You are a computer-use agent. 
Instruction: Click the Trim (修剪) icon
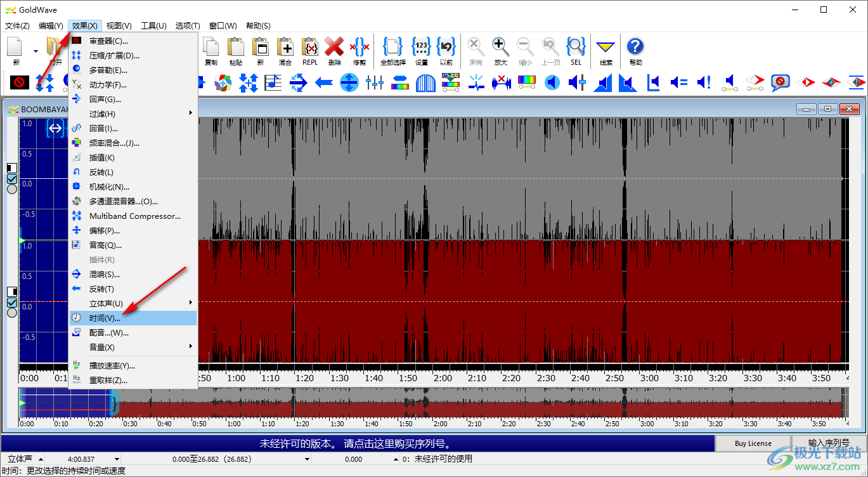tap(360, 51)
